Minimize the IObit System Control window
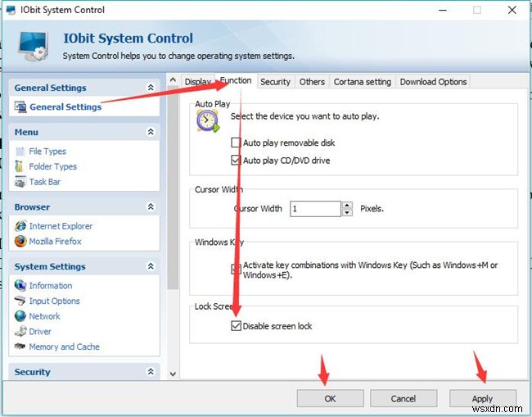Image resolution: width=532 pixels, height=417 pixels. click(x=443, y=10)
